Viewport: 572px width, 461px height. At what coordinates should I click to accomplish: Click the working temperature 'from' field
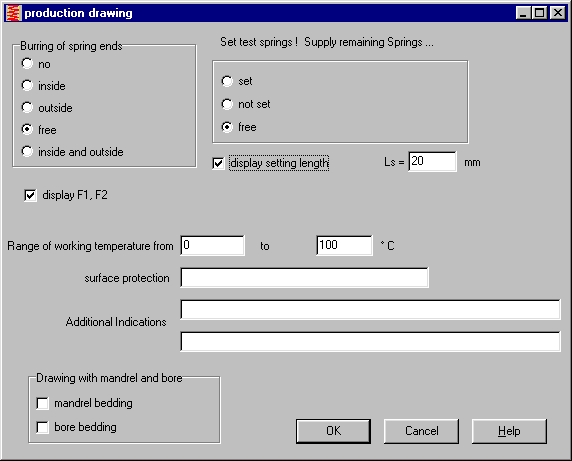pyautogui.click(x=213, y=245)
